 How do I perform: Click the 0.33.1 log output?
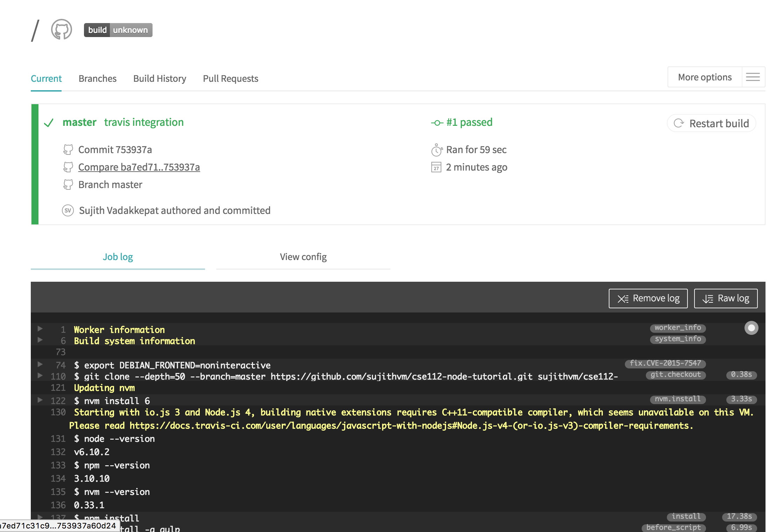(x=89, y=505)
